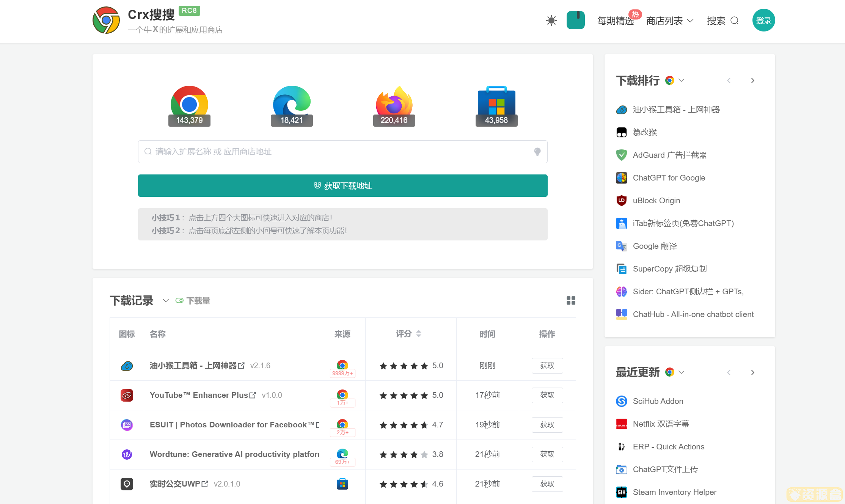The width and height of the screenshot is (845, 504).
Task: Open the Firefox store big icon
Action: coord(394,105)
